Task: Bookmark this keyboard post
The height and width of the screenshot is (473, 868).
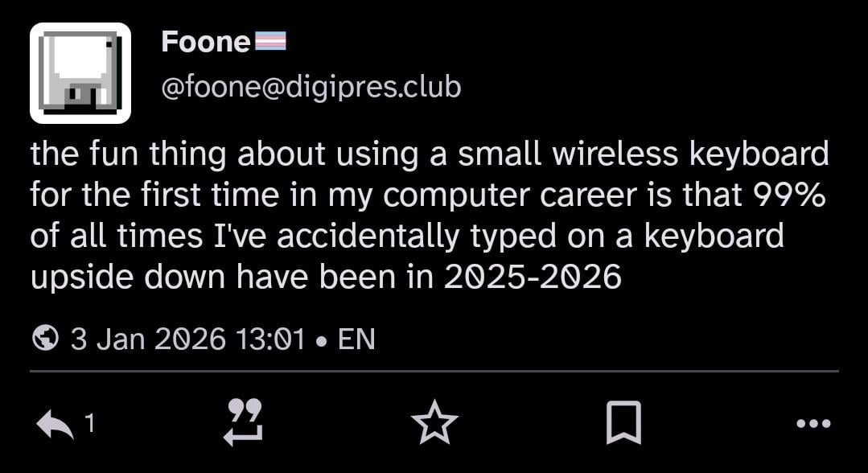Action: 623,423
